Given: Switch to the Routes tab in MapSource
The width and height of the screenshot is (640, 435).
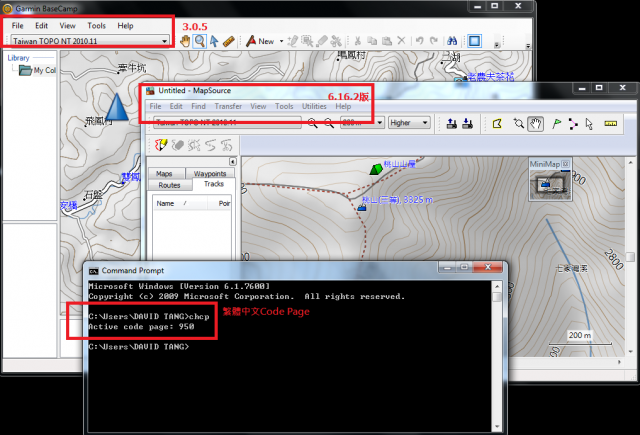Looking at the screenshot, I should tap(169, 185).
